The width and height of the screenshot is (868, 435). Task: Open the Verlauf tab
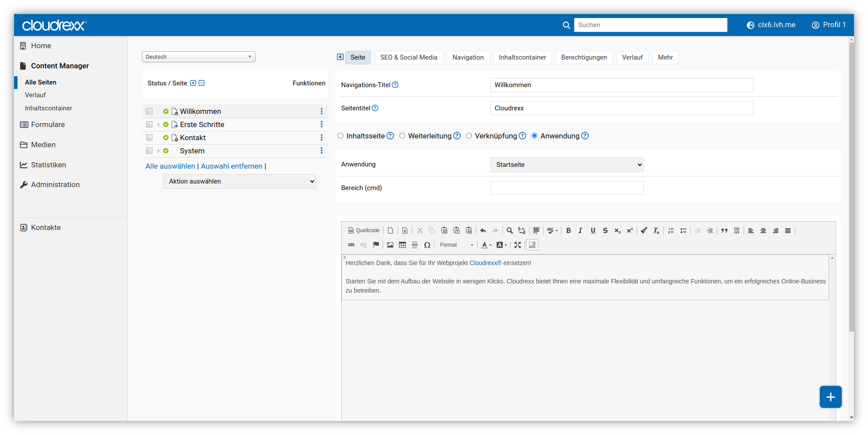click(632, 57)
